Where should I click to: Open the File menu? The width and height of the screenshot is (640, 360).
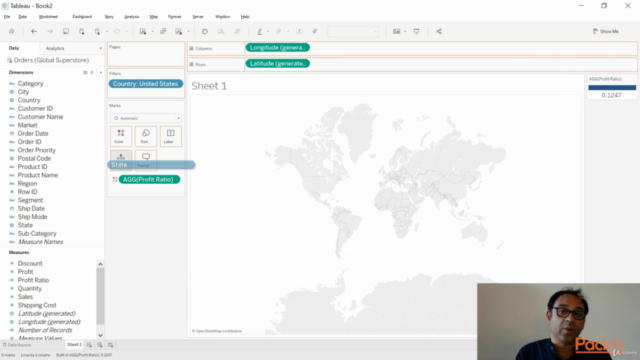7,17
